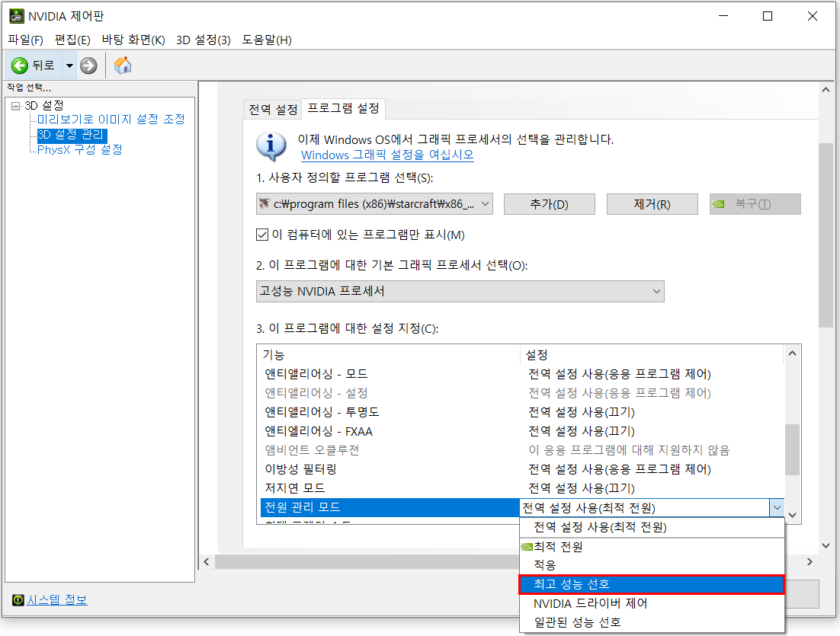Viewport: 840px width, 636px height.
Task: Open the 고성능 NVIDIA 프로세서 dropdown
Action: 460,291
